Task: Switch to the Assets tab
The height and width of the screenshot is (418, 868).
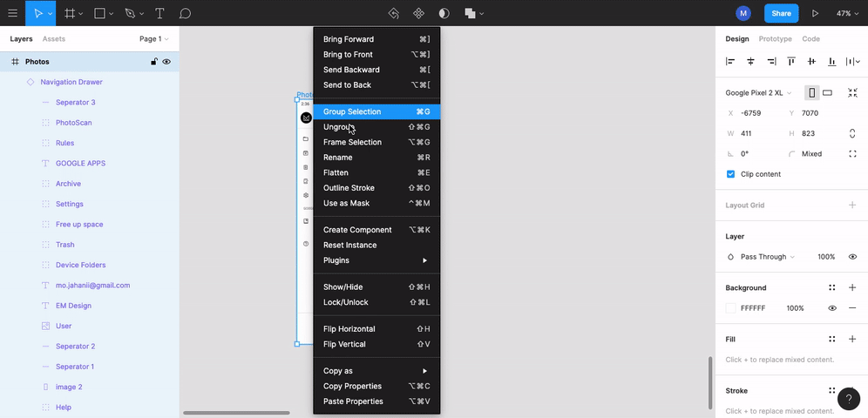Action: [x=54, y=38]
